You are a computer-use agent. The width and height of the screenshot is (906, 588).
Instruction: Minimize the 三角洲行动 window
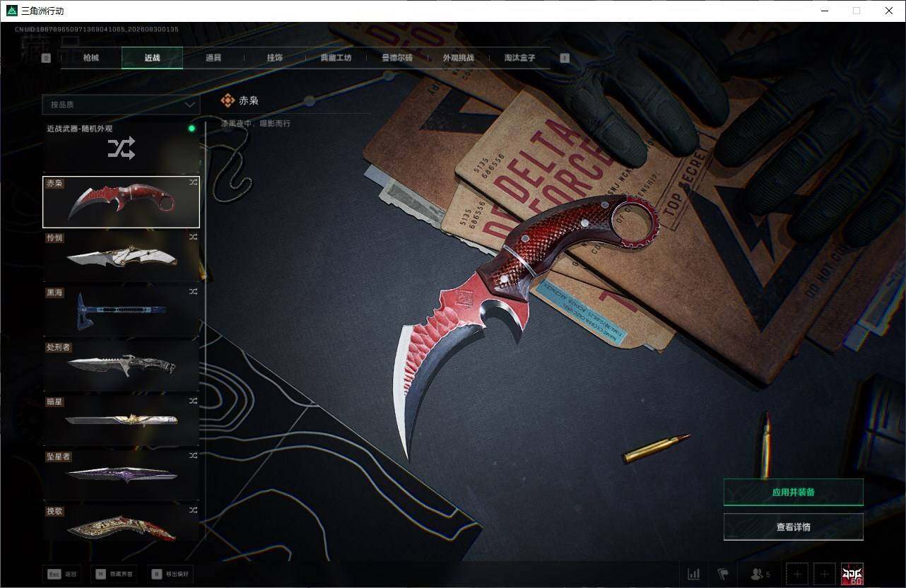coord(824,11)
